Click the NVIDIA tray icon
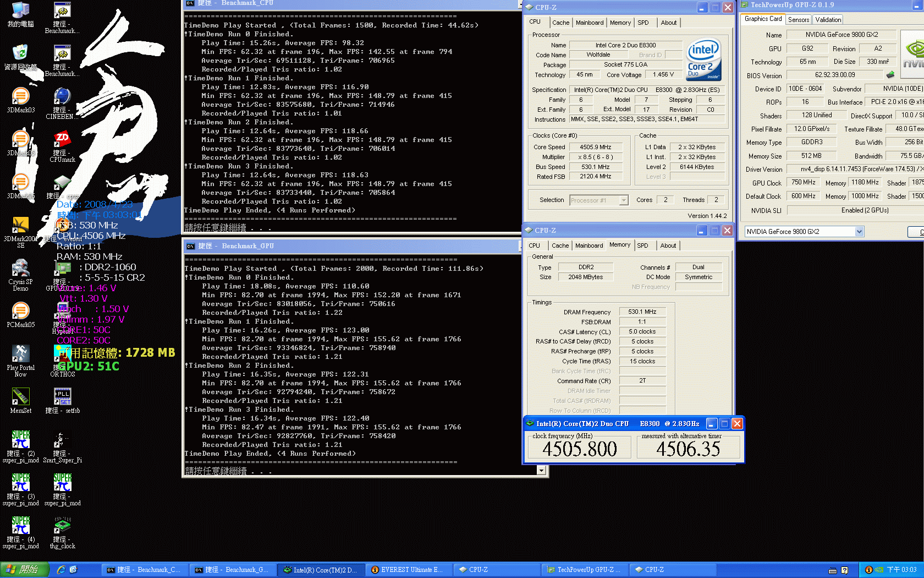 coord(879,570)
